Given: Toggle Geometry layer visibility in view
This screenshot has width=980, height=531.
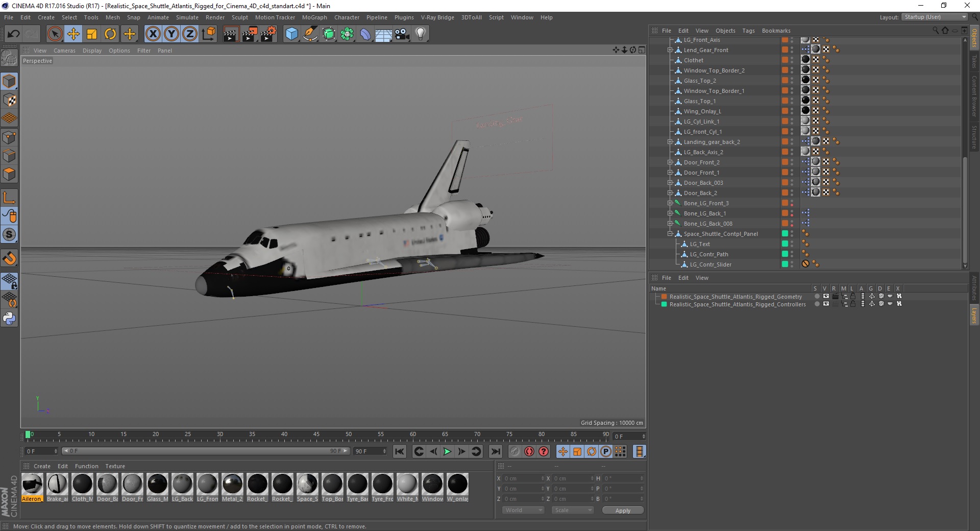Looking at the screenshot, I should [x=826, y=296].
